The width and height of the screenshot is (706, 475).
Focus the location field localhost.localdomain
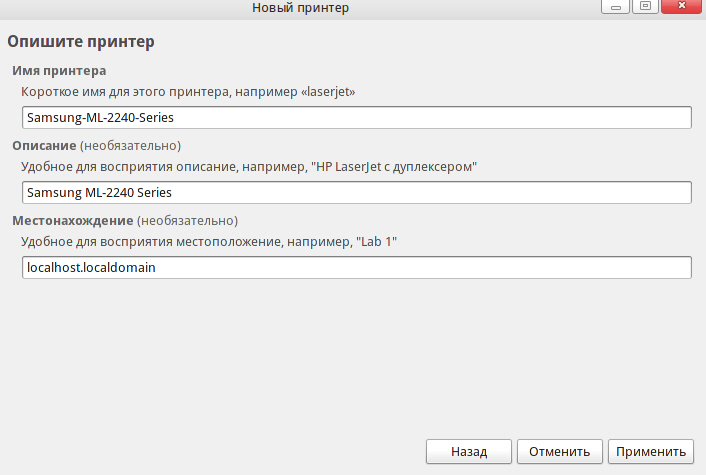coord(357,267)
